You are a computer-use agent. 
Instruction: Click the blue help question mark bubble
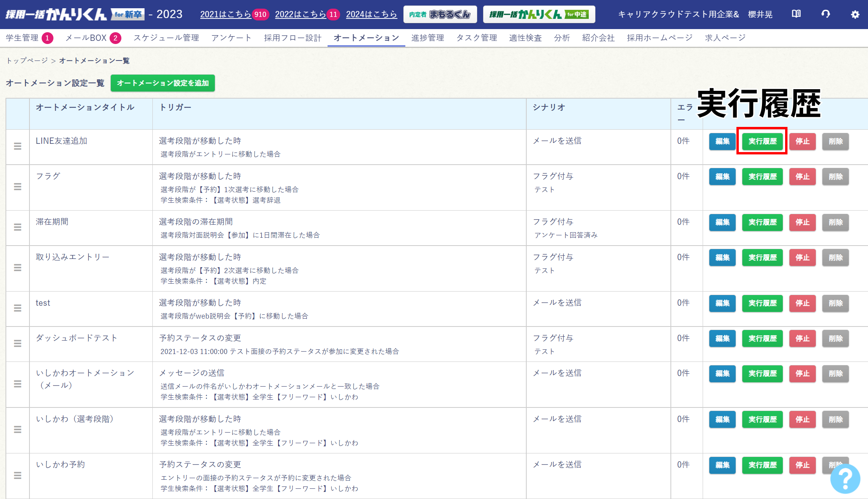pos(845,478)
